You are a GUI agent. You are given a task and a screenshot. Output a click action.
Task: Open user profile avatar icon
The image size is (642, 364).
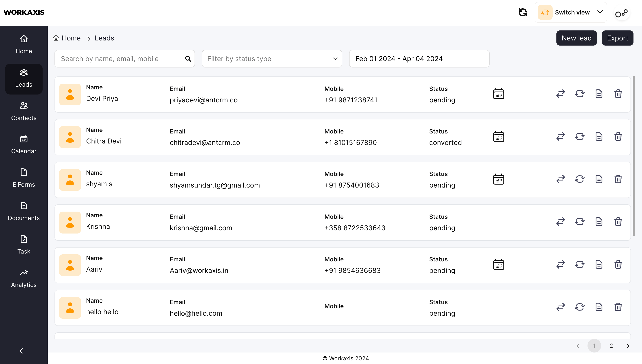click(x=622, y=13)
